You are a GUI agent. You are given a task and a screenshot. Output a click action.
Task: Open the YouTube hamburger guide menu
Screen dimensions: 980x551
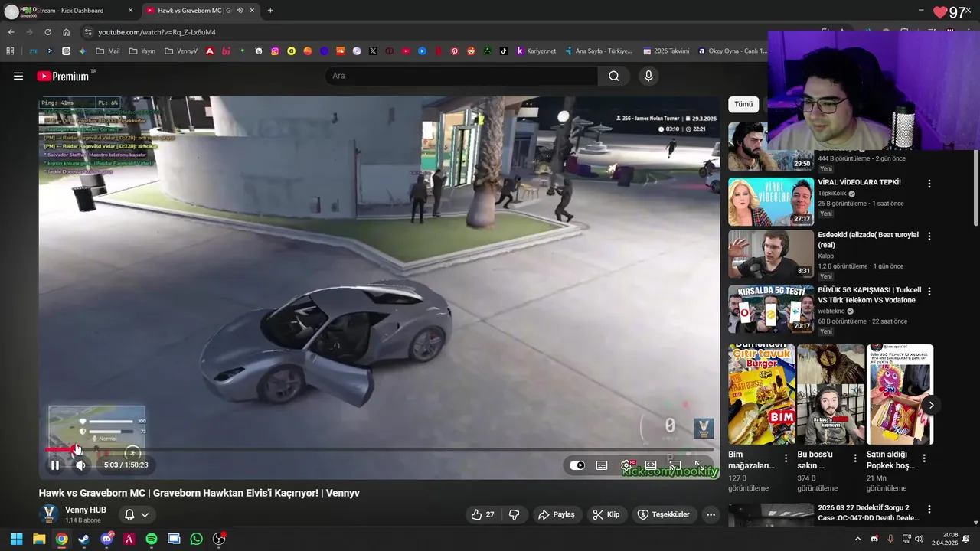coord(18,76)
